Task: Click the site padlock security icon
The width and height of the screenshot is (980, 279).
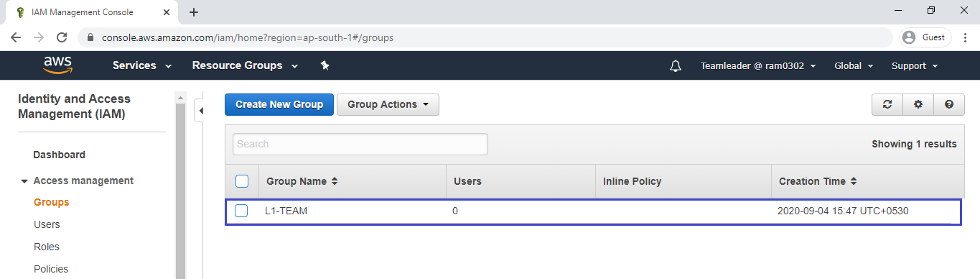Action: (x=90, y=37)
